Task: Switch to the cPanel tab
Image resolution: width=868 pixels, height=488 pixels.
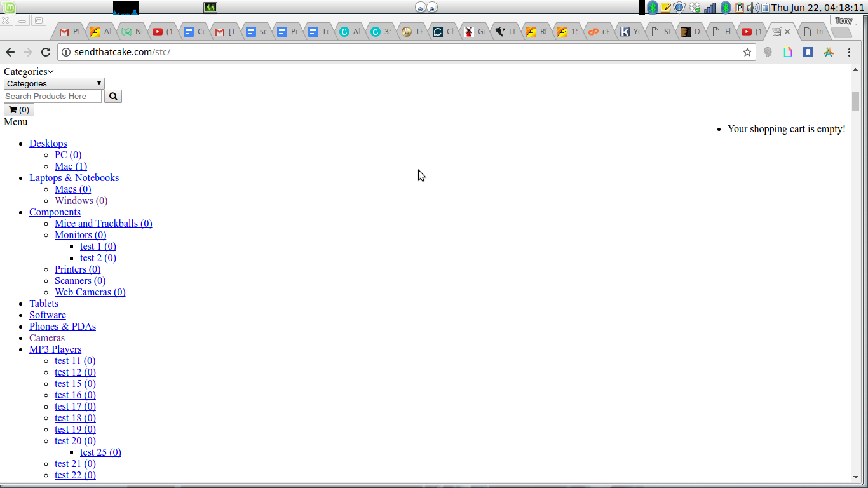Action: [599, 31]
